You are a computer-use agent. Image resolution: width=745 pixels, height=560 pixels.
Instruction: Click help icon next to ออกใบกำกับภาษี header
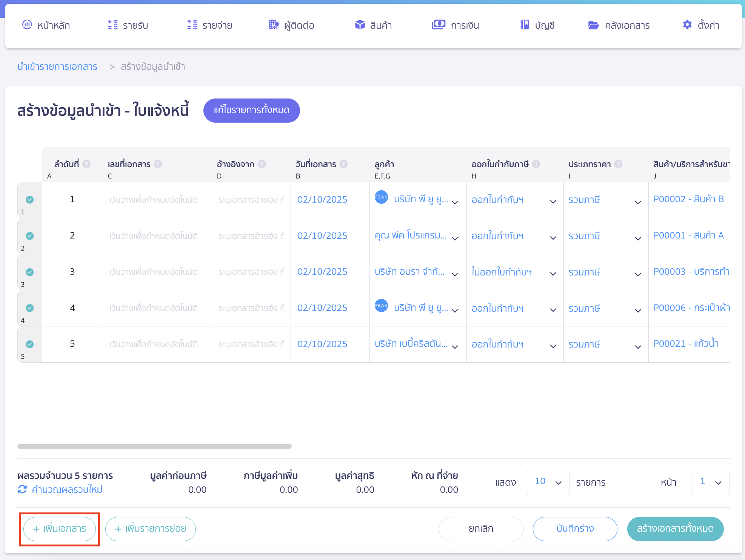click(x=536, y=164)
